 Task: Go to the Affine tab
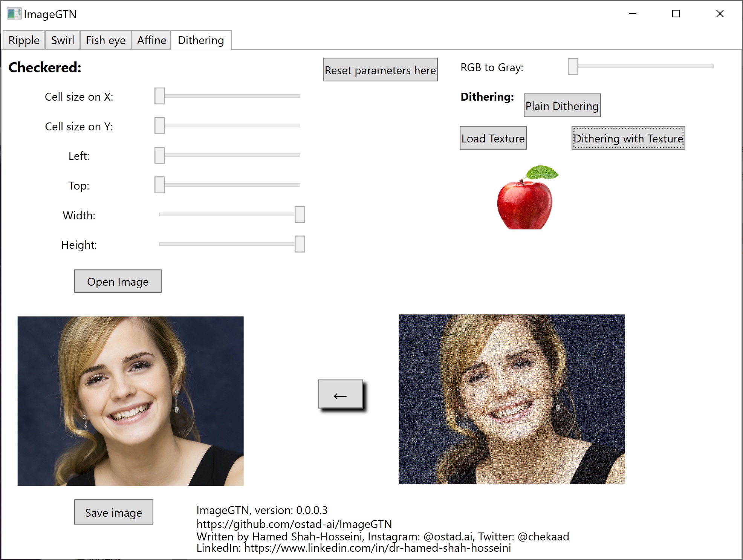151,40
